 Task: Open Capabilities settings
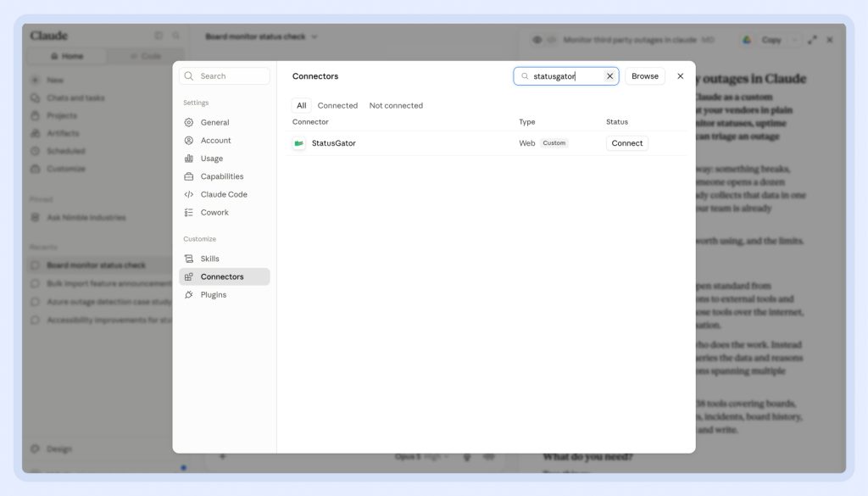click(x=224, y=176)
